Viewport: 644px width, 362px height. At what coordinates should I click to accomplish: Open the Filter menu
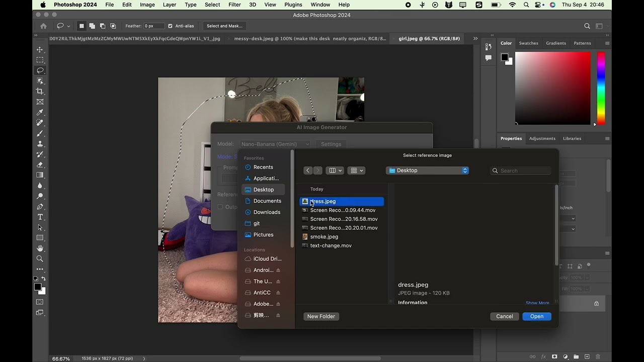234,5
